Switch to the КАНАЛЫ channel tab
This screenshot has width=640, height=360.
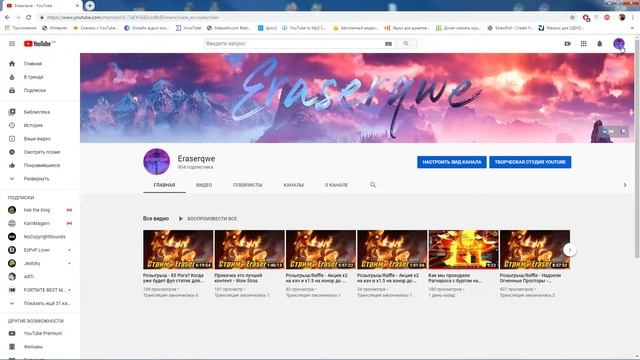tap(293, 185)
